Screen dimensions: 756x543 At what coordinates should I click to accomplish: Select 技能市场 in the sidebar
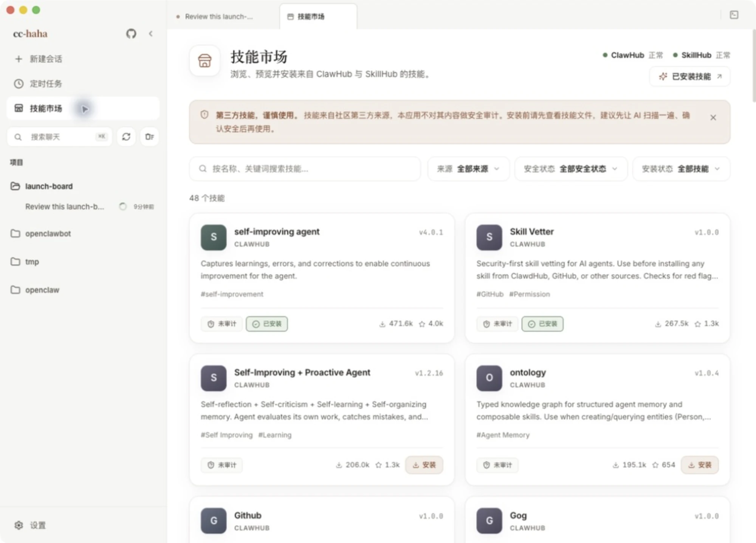tap(83, 109)
